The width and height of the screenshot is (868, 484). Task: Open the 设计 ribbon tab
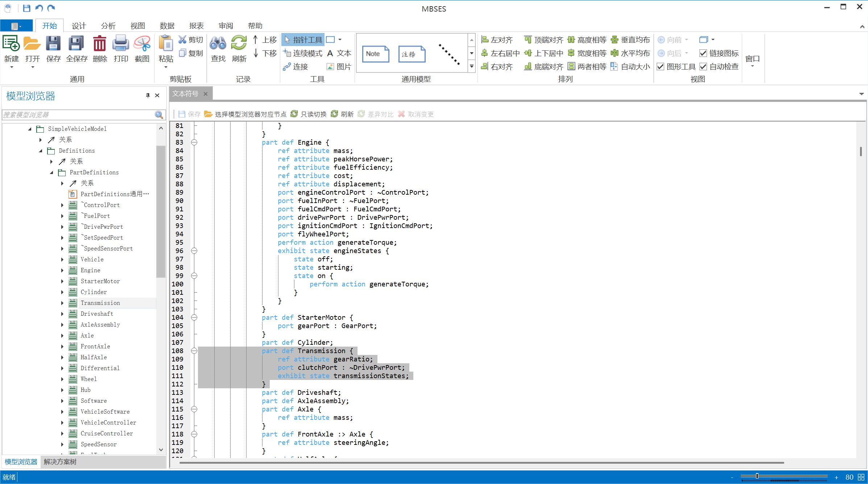tap(79, 26)
